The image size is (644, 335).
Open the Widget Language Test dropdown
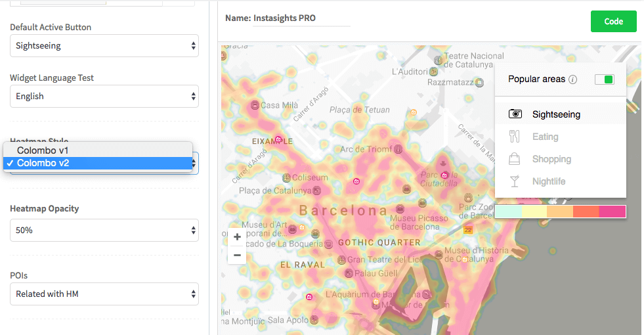[104, 96]
